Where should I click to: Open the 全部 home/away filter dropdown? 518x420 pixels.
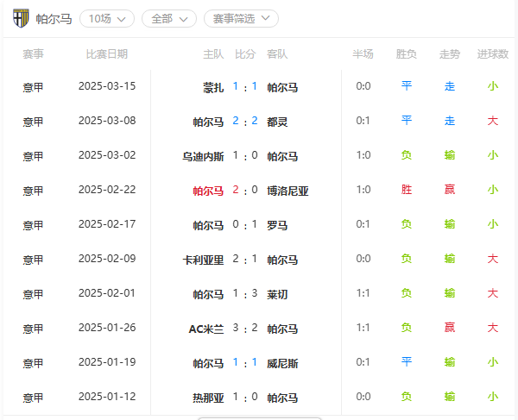pos(169,19)
